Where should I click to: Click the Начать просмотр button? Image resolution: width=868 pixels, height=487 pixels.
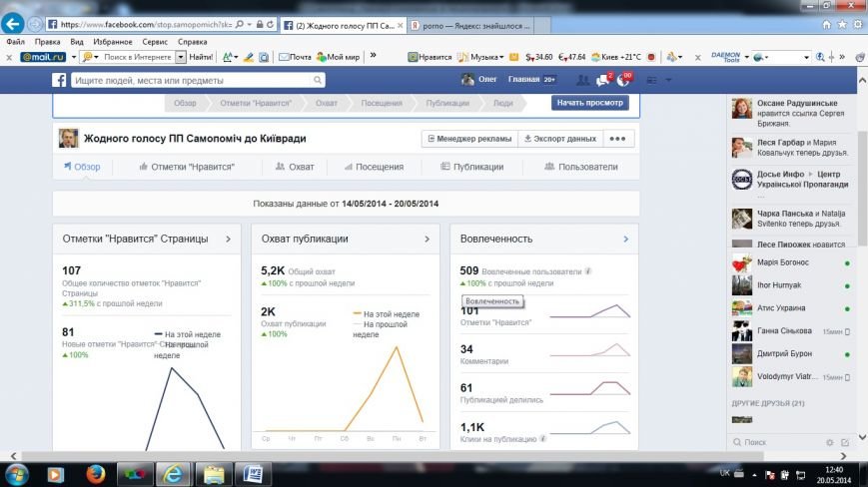[589, 103]
